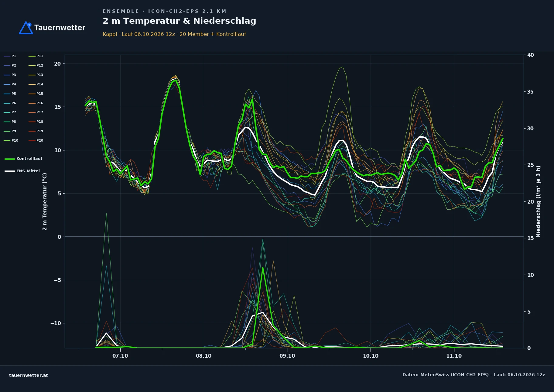The height and width of the screenshot is (392, 554).
Task: Click the Kontrolllauf legend entry
Action: tap(24, 159)
